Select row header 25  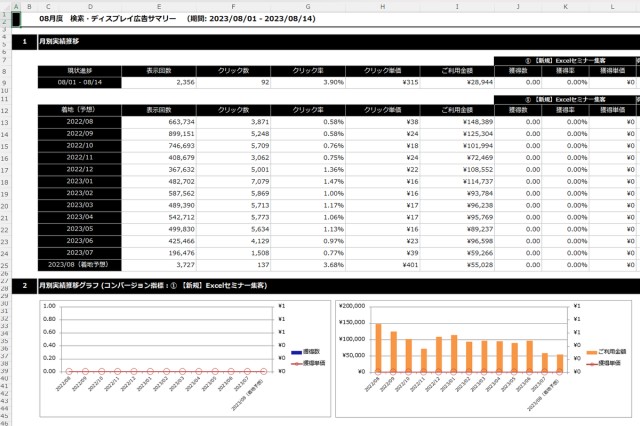tap(4, 266)
